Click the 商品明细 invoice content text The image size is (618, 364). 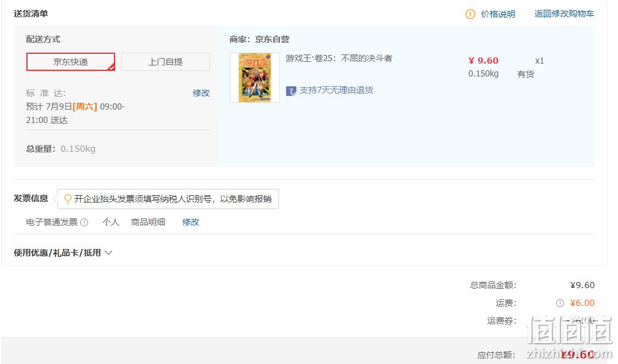coord(148,222)
